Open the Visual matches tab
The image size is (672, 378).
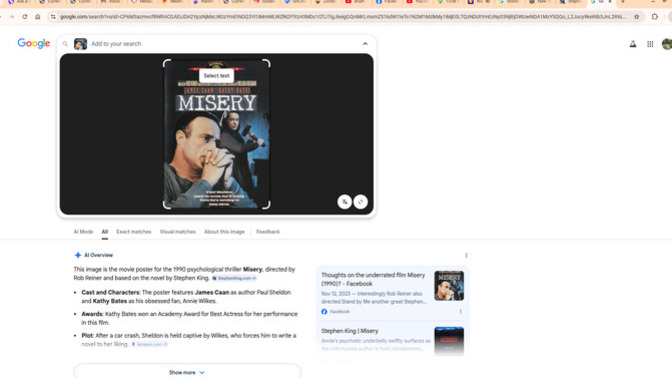tap(177, 231)
